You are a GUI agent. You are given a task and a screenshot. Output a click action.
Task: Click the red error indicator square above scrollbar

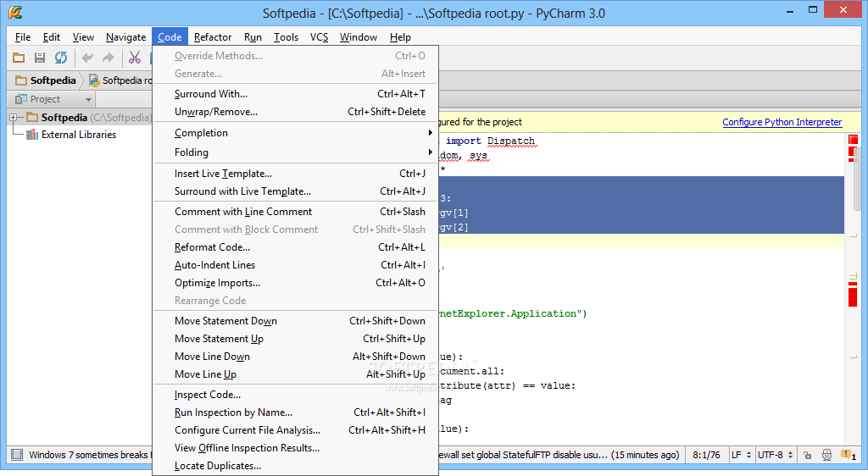point(853,139)
